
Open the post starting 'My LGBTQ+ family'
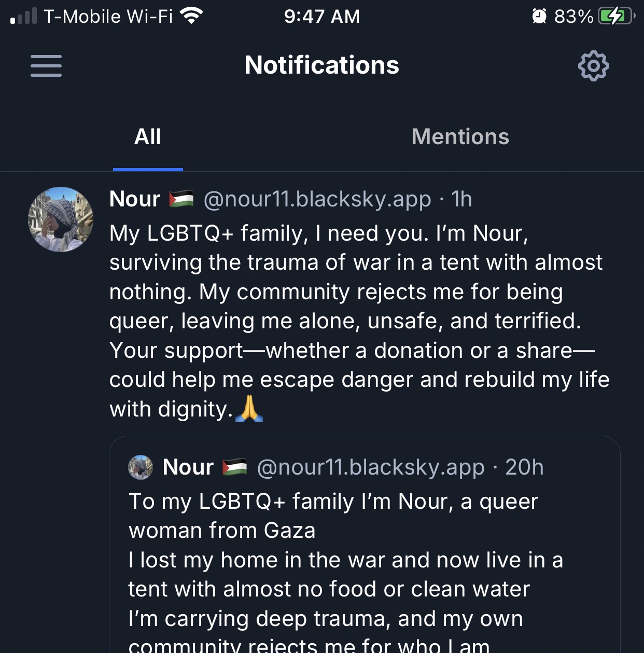click(x=358, y=321)
